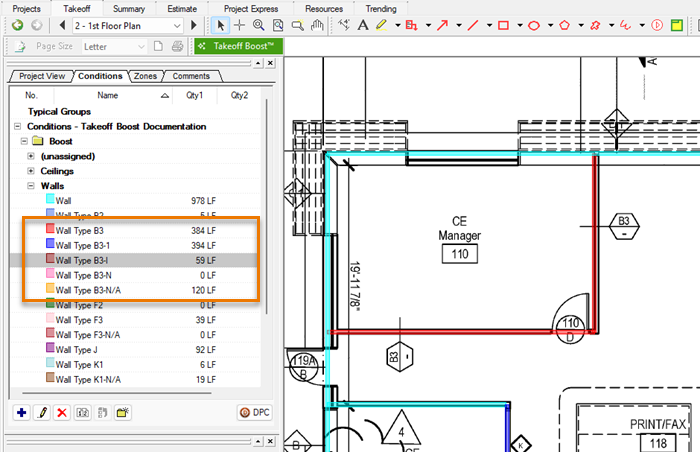700x452 pixels.
Task: Expand the (unassigned) group
Action: coord(32,156)
